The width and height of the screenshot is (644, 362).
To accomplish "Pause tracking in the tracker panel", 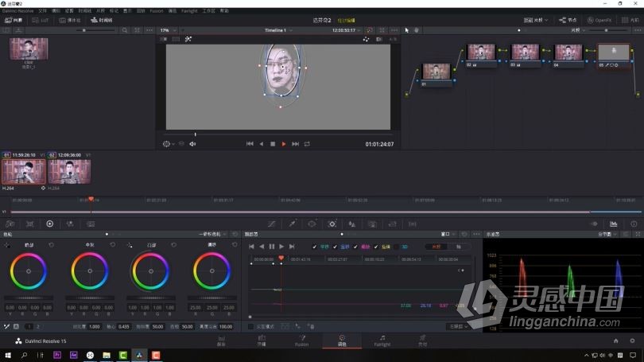I will pyautogui.click(x=271, y=247).
